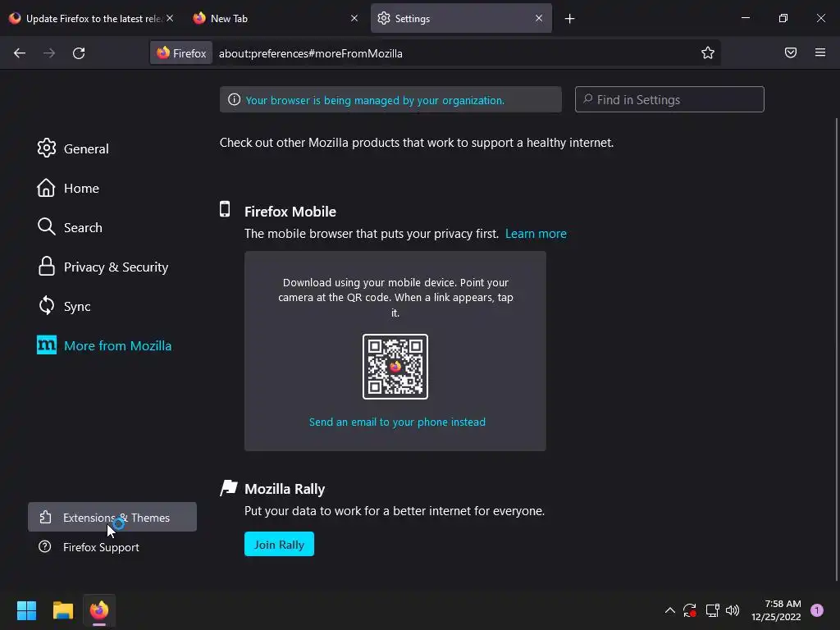Click the Search magnifier icon in the sidebar
This screenshot has height=630, width=840.
[x=47, y=226]
